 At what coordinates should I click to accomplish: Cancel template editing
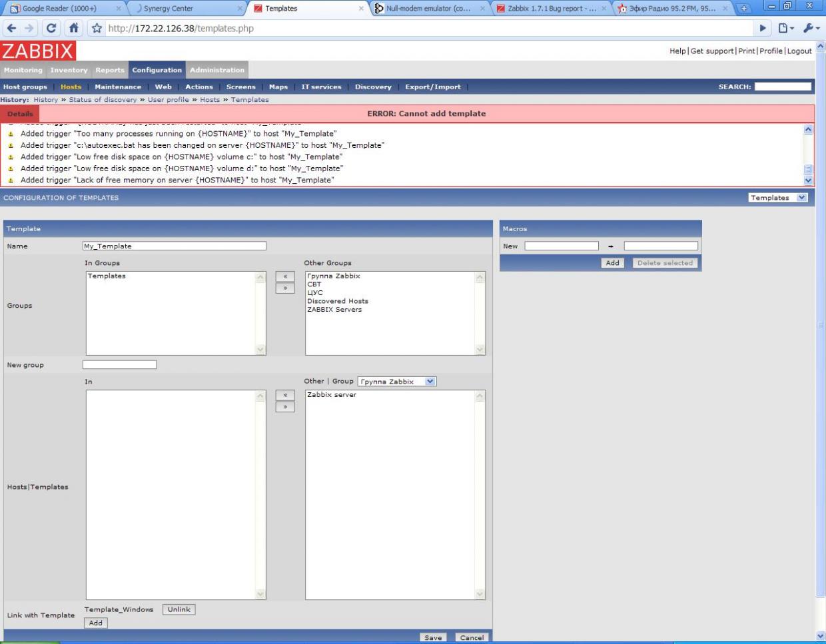[x=472, y=637]
